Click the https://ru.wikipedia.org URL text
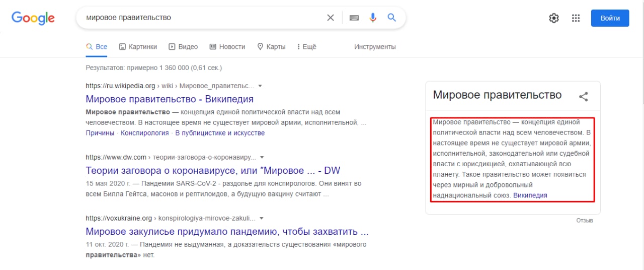644x270 pixels. [x=121, y=86]
